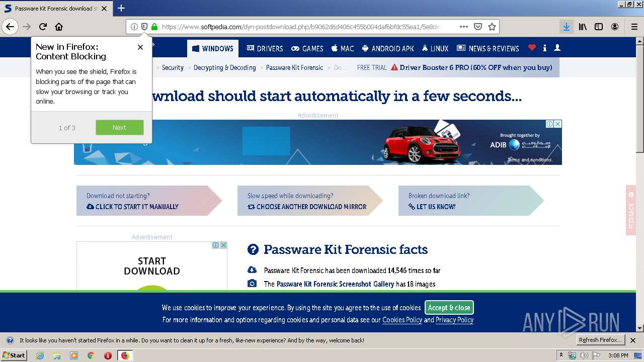Screen dimensions: 644x362
Task: Launch Chrome from the taskbar
Action: [x=91, y=355]
